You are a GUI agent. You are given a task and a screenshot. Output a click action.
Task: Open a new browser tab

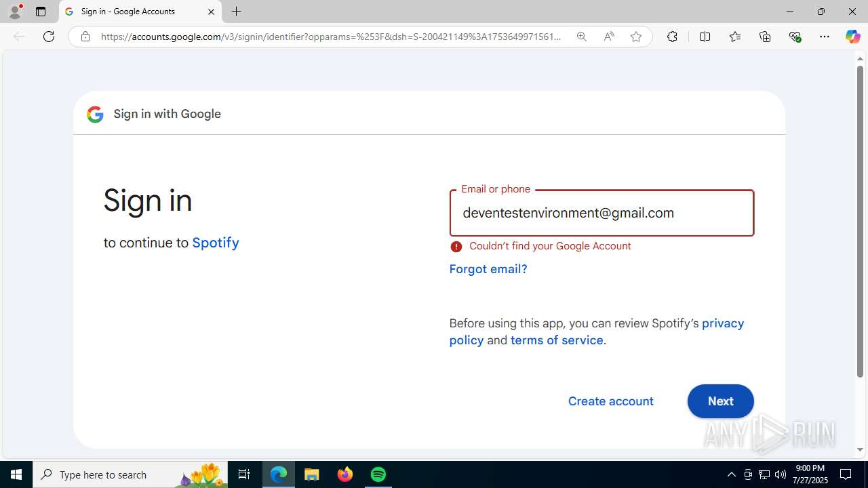click(x=236, y=12)
